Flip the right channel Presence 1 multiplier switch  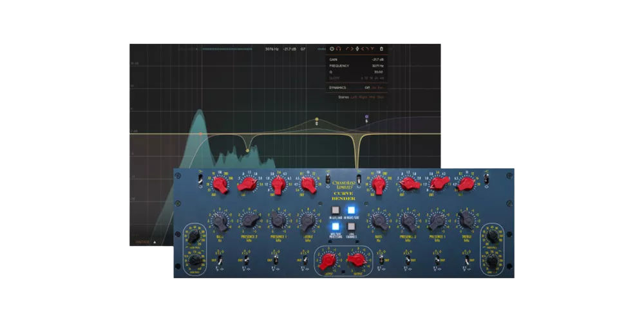pyautogui.click(x=437, y=260)
